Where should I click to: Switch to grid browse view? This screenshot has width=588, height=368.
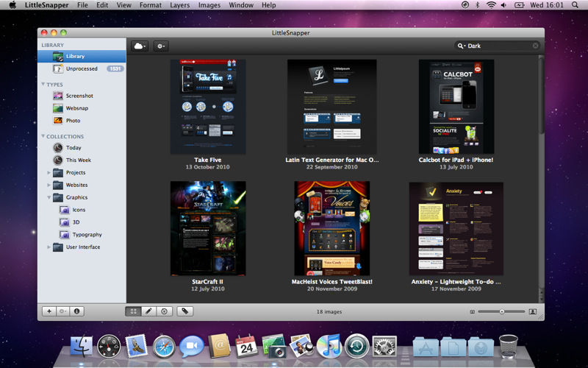(133, 311)
